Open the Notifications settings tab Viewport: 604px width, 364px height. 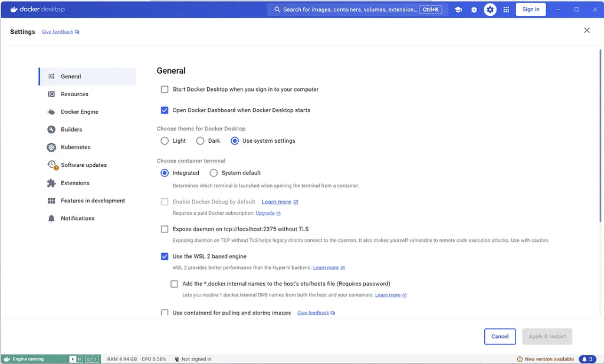(x=87, y=218)
